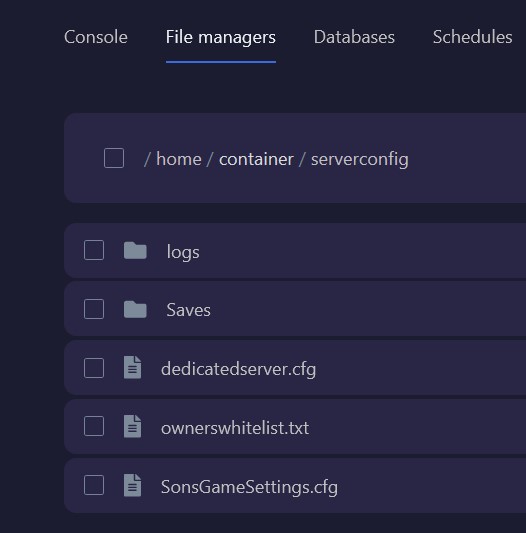Open the dedicatedserver.cfg file
The height and width of the screenshot is (533, 526).
point(238,369)
